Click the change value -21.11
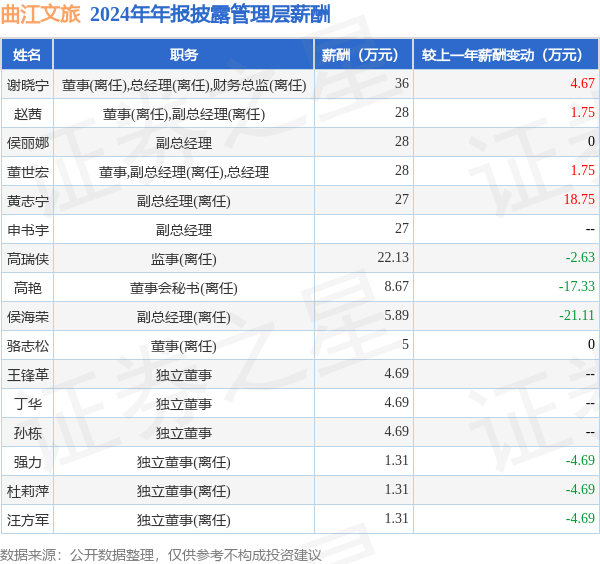 pyautogui.click(x=577, y=315)
